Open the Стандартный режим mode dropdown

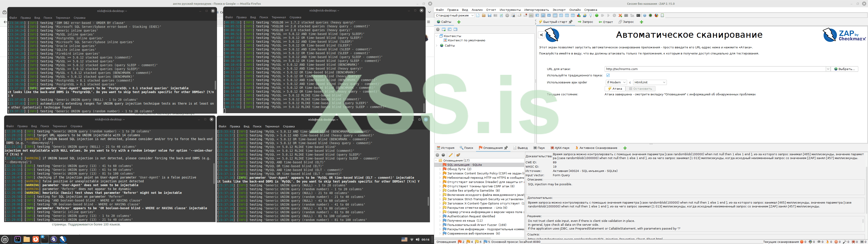455,16
